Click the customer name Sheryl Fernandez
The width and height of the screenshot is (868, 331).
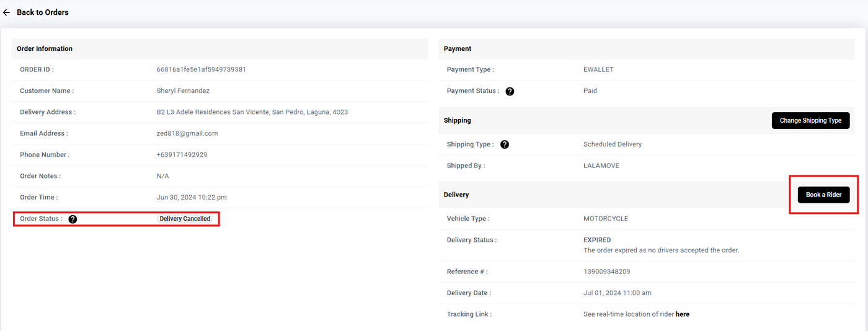[183, 90]
